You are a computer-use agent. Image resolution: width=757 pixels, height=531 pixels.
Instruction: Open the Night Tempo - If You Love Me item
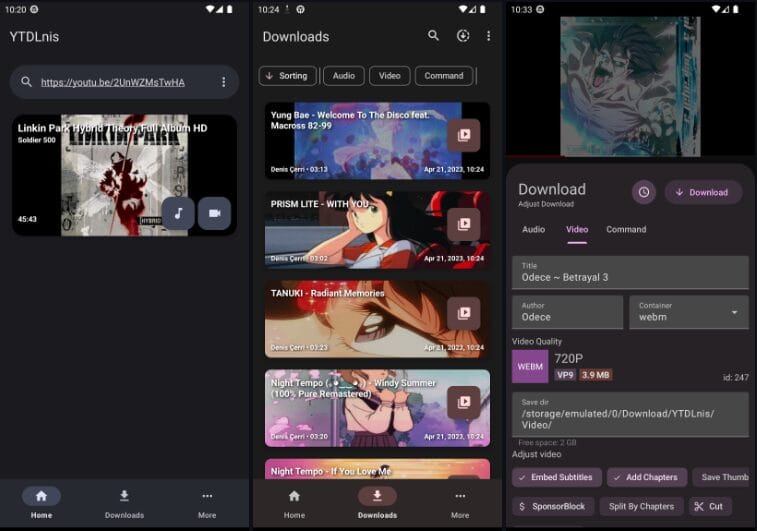point(378,469)
